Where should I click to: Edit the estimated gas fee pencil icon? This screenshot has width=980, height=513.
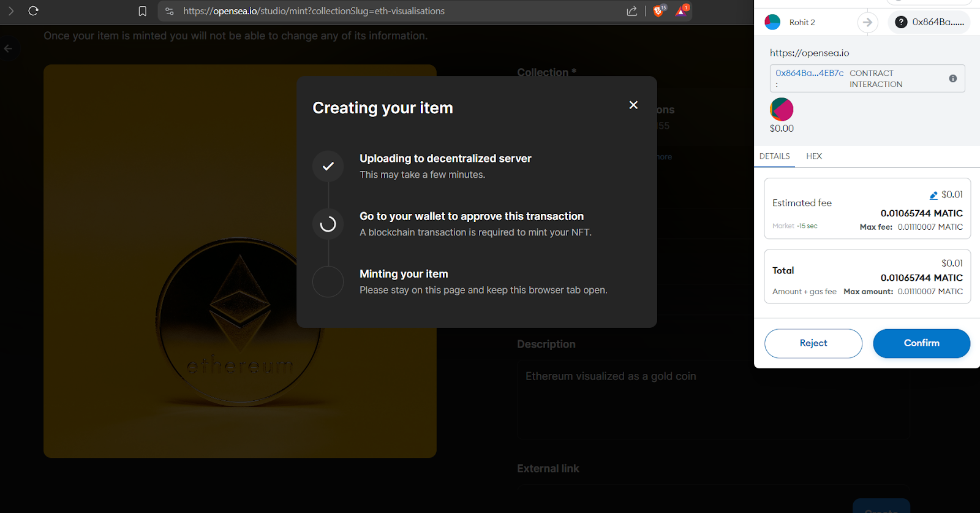(x=933, y=196)
